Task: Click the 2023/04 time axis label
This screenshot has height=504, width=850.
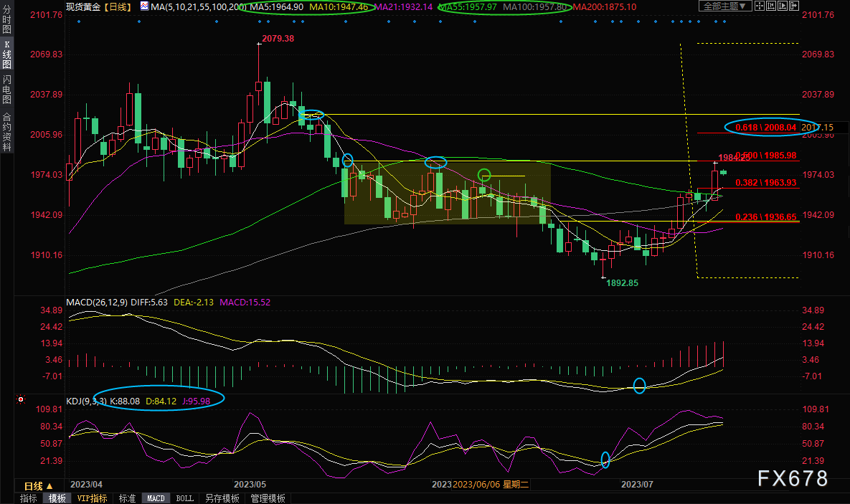Action: coord(87,484)
